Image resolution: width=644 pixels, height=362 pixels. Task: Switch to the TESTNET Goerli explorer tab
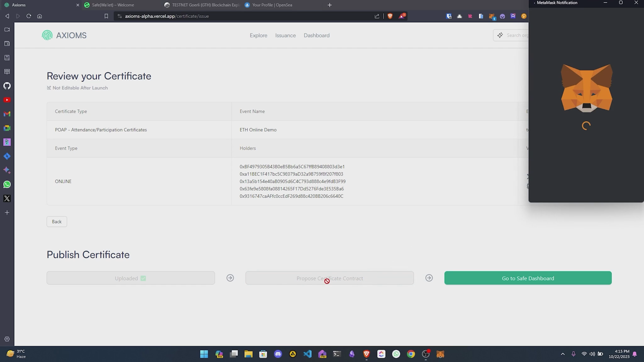coord(202,5)
